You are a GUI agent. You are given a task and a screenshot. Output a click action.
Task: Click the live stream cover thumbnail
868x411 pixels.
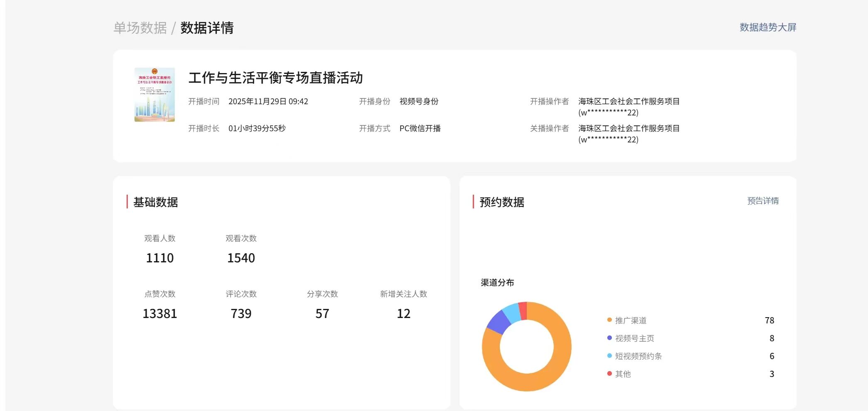(x=154, y=95)
